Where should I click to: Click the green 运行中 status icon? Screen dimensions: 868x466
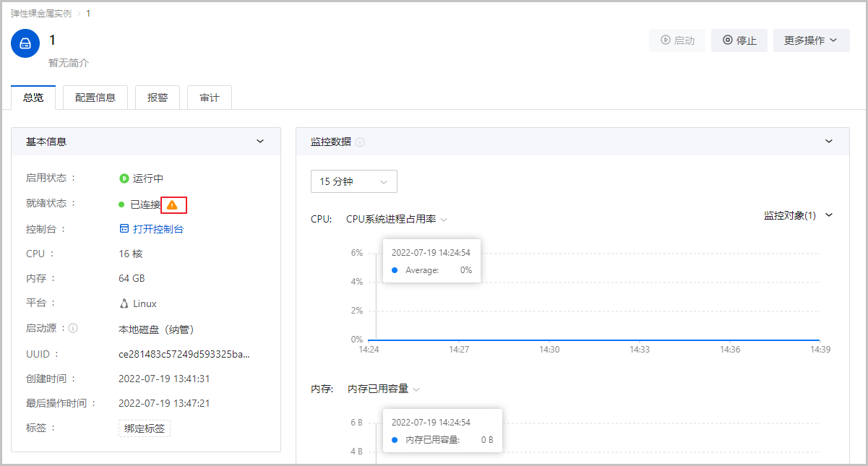[x=124, y=178]
